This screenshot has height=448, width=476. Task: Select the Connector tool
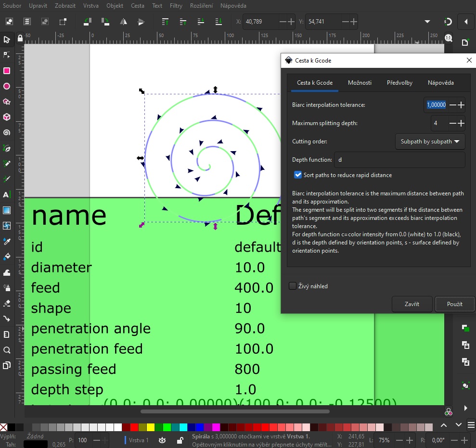click(x=7, y=319)
